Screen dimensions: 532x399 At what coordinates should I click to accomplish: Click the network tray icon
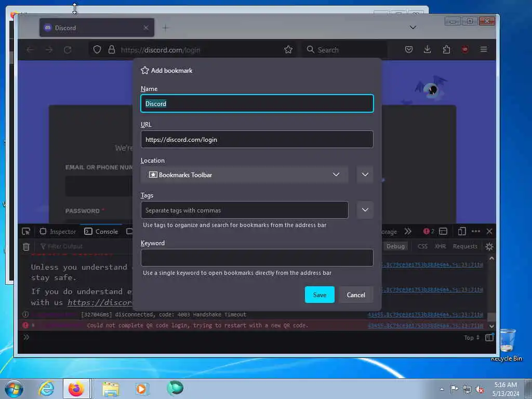pos(467,390)
